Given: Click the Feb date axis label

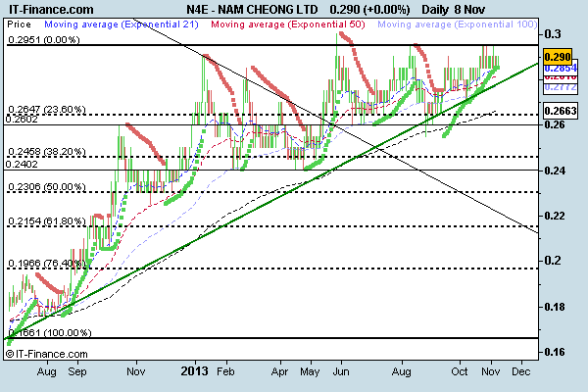Looking at the screenshot, I should pyautogui.click(x=225, y=371).
